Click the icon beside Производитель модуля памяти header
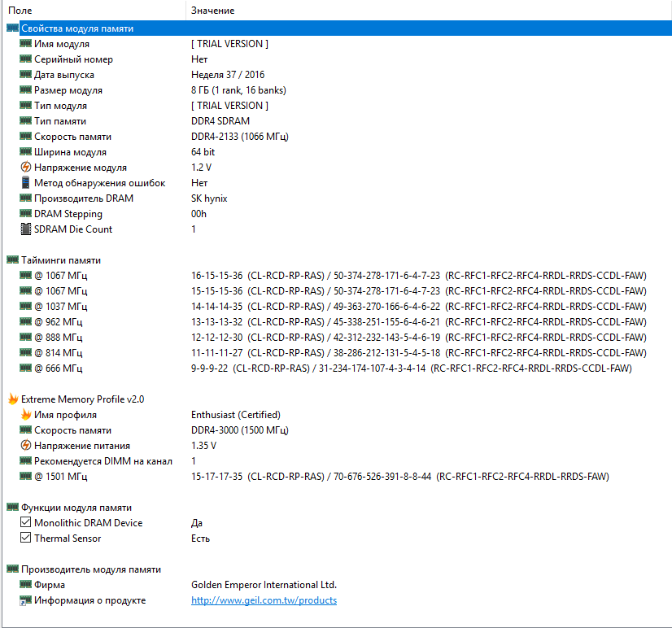This screenshot has width=672, height=628. [x=13, y=569]
